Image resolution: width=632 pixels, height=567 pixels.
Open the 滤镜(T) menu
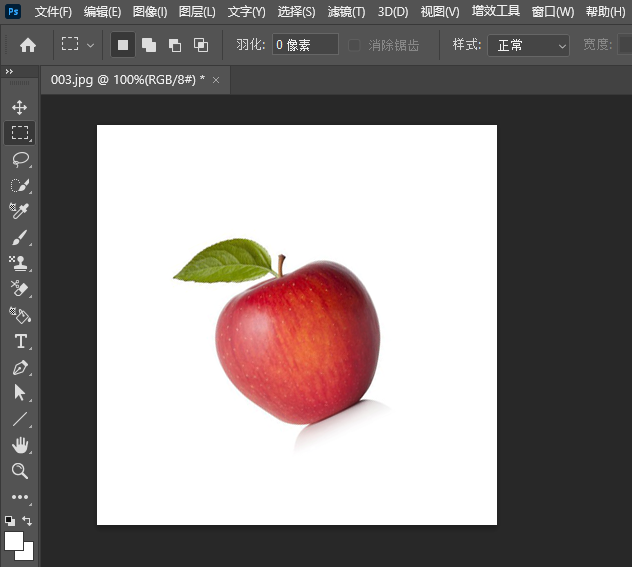coord(346,12)
